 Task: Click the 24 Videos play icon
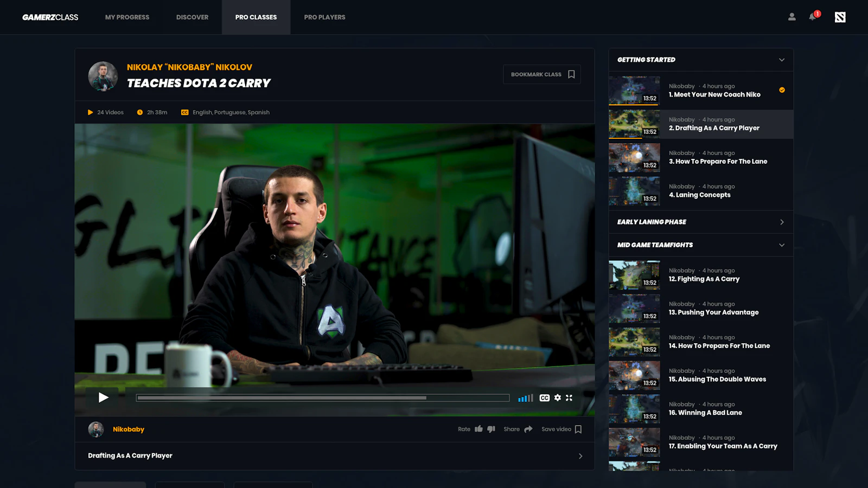pyautogui.click(x=91, y=112)
